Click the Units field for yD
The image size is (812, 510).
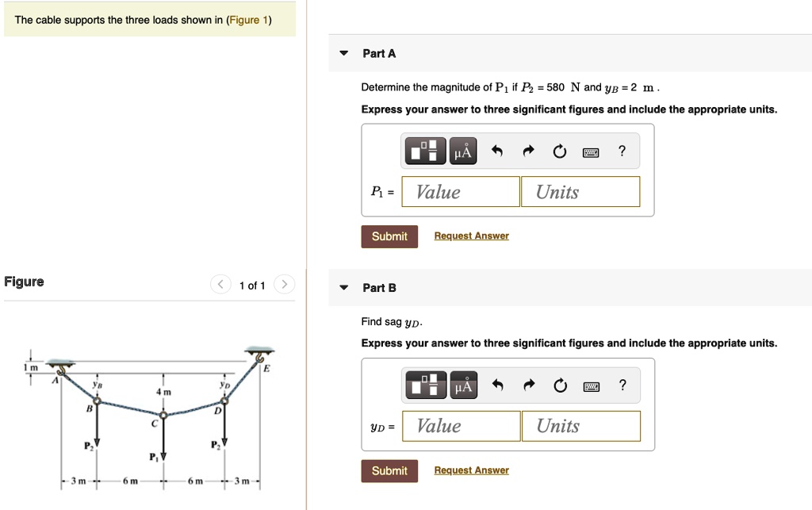[580, 426]
